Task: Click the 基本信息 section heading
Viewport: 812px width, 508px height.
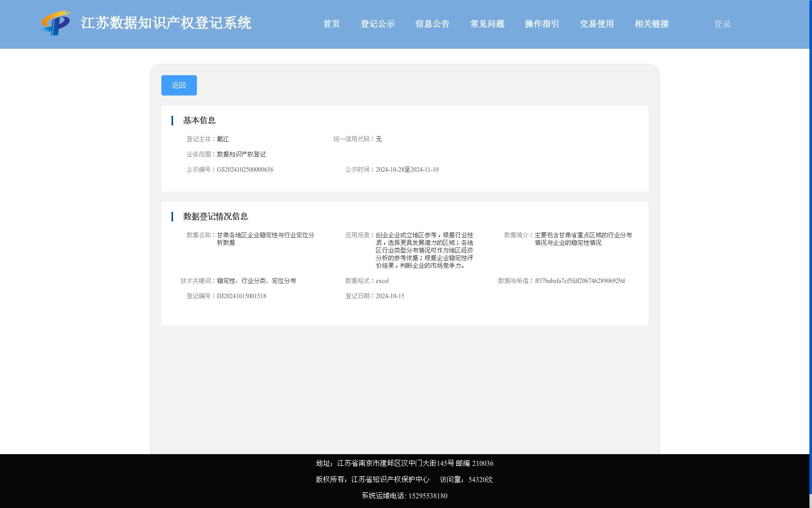Action: click(199, 120)
